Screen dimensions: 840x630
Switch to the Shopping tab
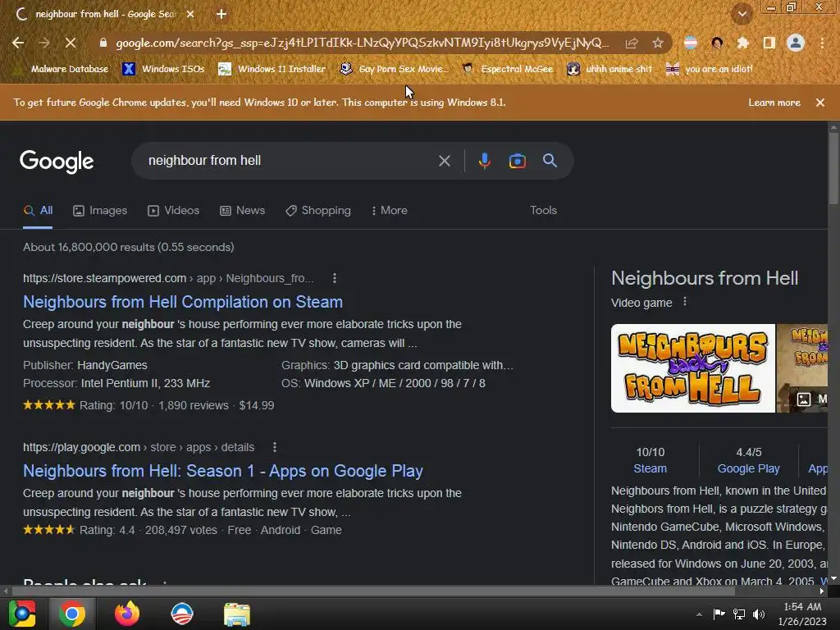click(x=318, y=211)
